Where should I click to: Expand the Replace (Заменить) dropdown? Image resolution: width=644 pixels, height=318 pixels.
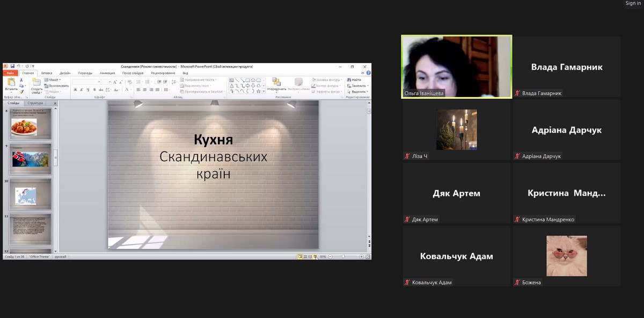point(358,85)
